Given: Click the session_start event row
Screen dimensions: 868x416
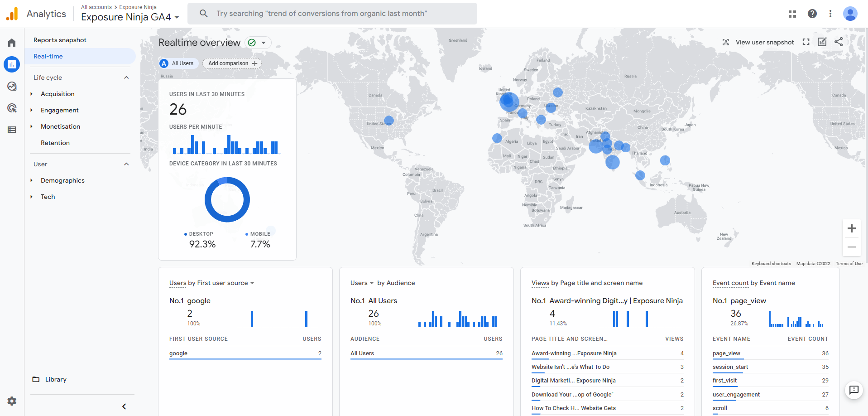Looking at the screenshot, I should pos(771,367).
